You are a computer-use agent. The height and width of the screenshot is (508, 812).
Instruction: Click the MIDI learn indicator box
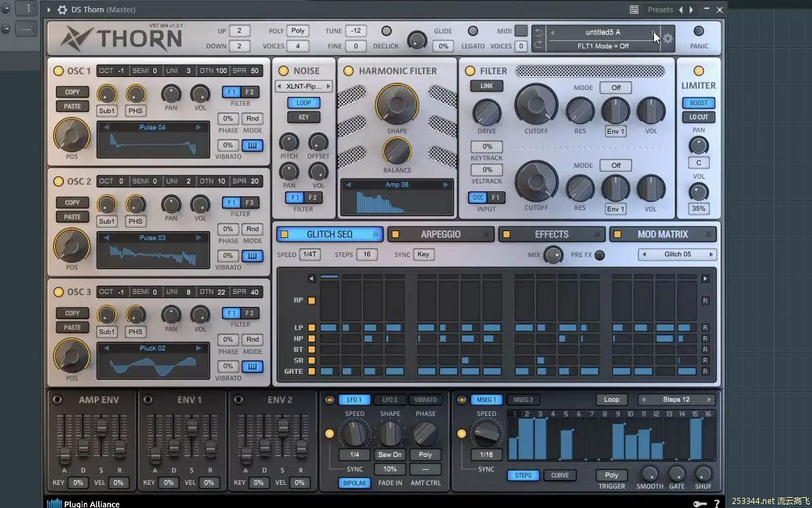tap(521, 31)
